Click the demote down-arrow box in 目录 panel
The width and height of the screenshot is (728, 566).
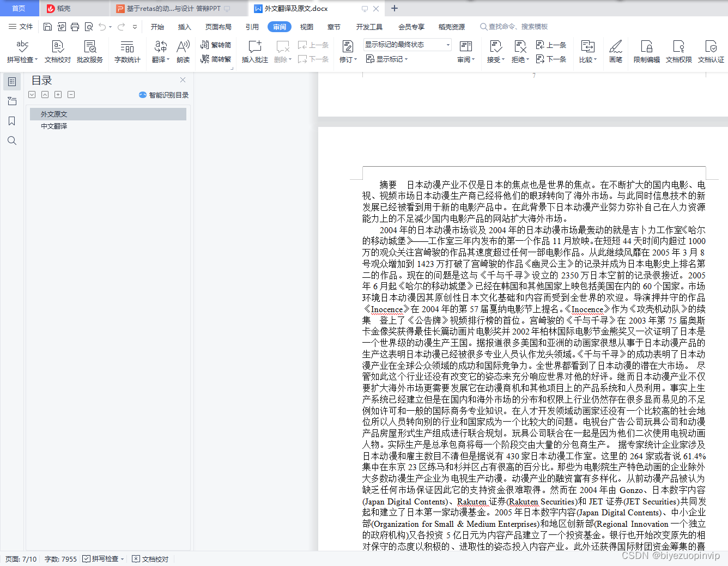(32, 94)
